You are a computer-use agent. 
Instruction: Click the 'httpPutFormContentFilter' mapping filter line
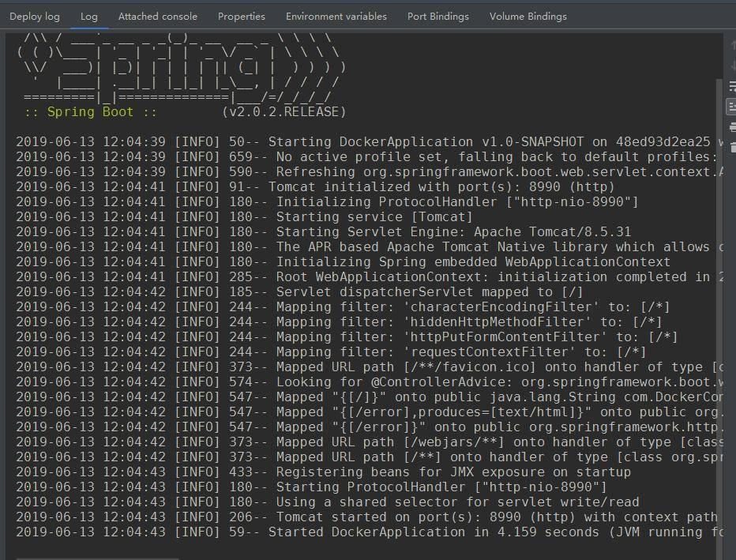pyautogui.click(x=347, y=337)
